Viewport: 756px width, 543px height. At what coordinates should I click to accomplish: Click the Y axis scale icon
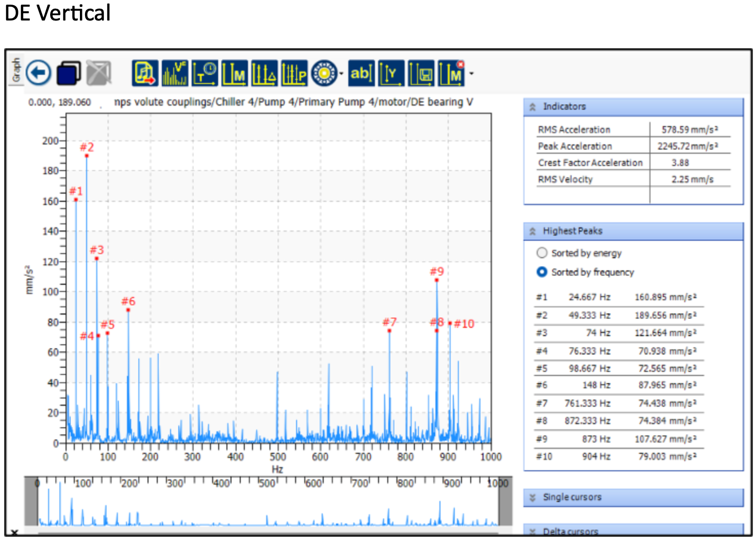[391, 73]
